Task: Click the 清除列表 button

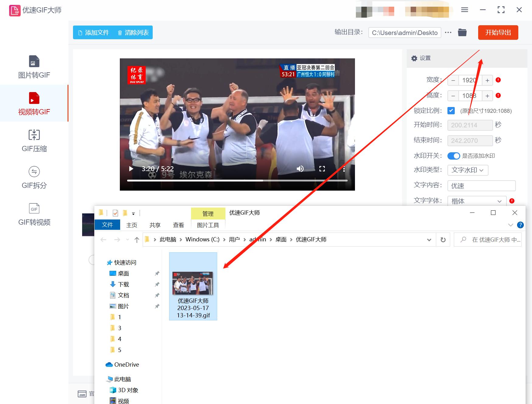Action: coord(133,33)
